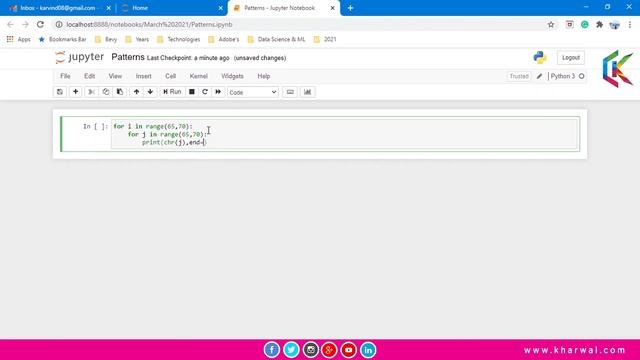Open the 2021 bookmark folder

tap(325, 39)
